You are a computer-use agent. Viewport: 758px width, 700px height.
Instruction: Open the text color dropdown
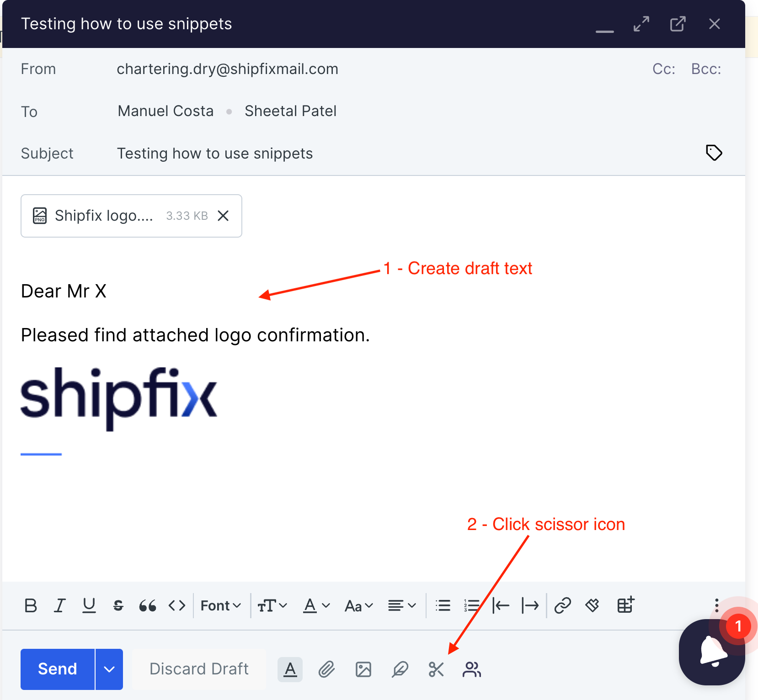[x=316, y=605]
